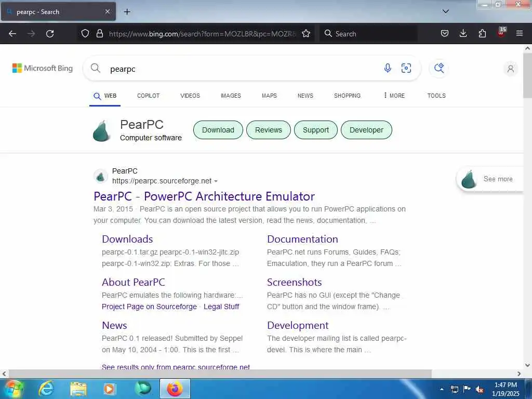This screenshot has height=399, width=532.
Task: Open the Legal Stuff link
Action: (221, 307)
